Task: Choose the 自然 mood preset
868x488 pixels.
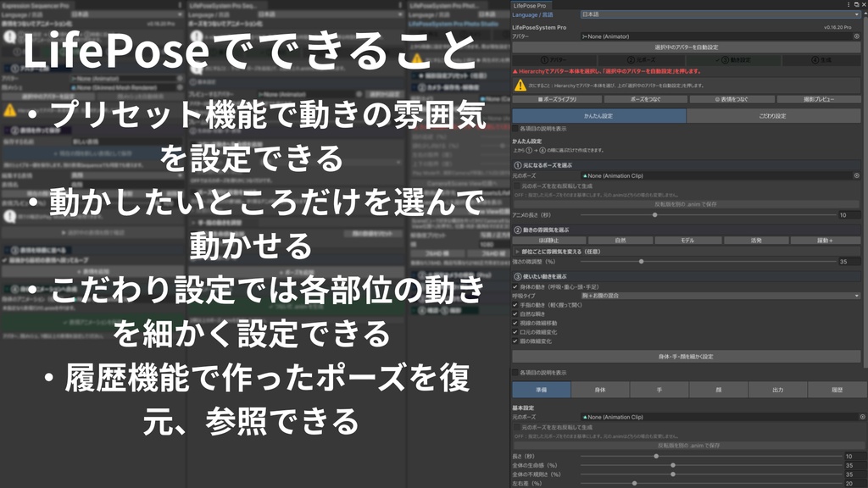Action: pos(620,241)
